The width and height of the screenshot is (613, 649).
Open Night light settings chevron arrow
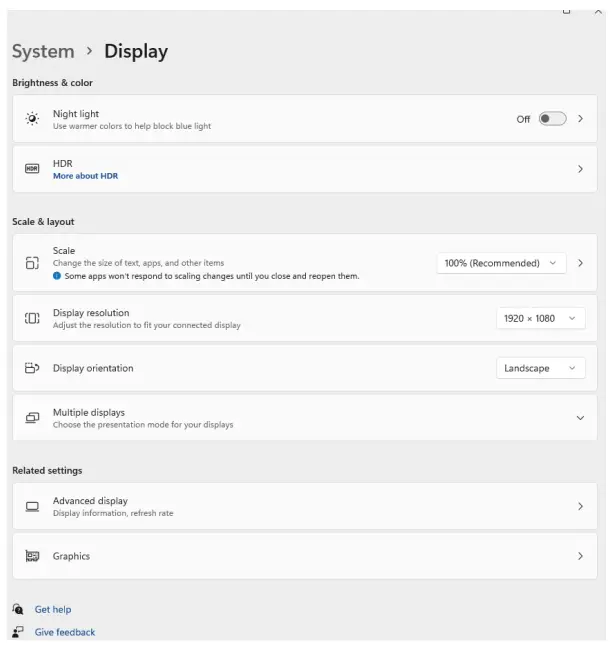[580, 119]
